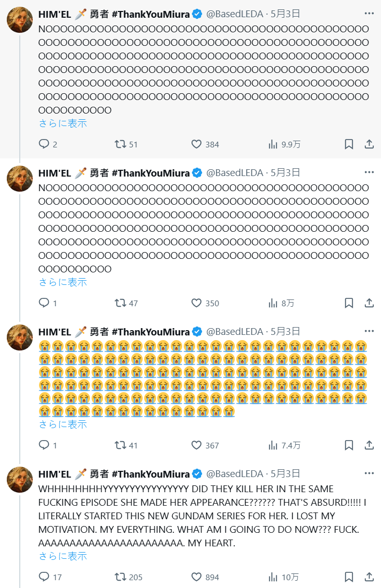Share the first tweet in thread
Viewport: 381px width, 588px height.
tap(369, 144)
